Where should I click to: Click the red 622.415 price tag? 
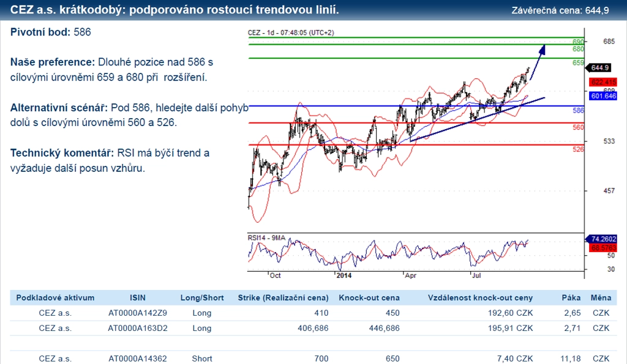pyautogui.click(x=603, y=83)
